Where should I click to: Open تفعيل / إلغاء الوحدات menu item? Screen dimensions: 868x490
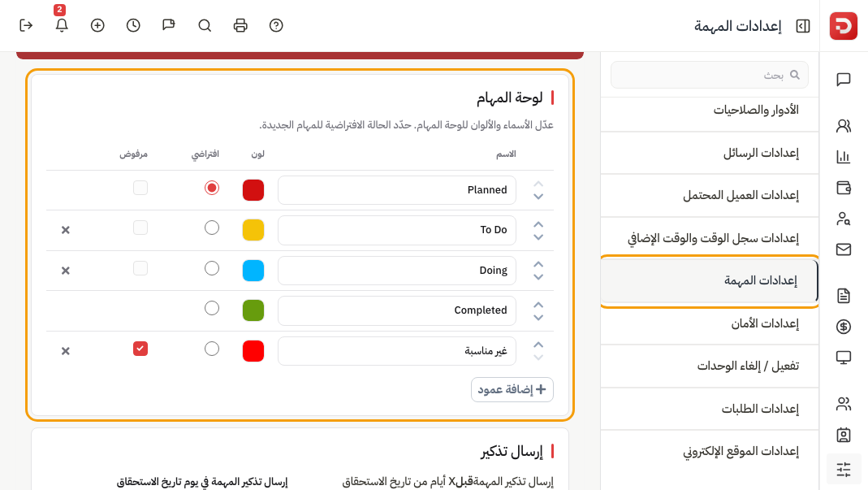709,366
